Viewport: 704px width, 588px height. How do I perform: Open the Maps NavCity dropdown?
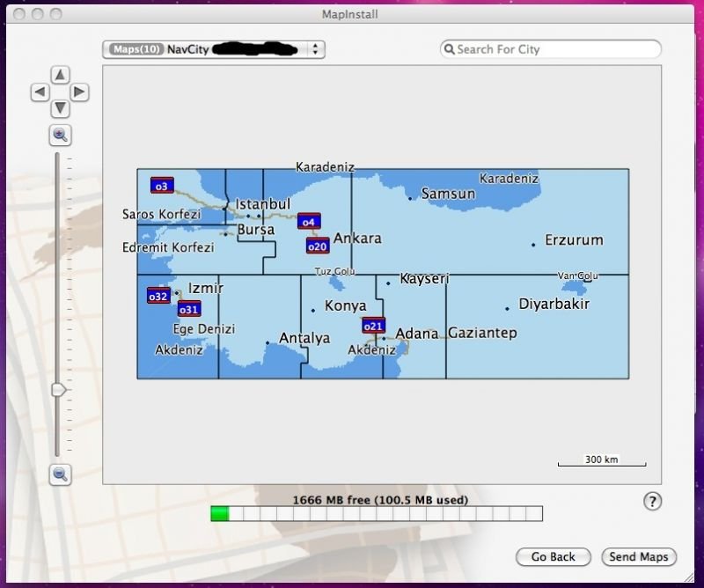click(214, 49)
